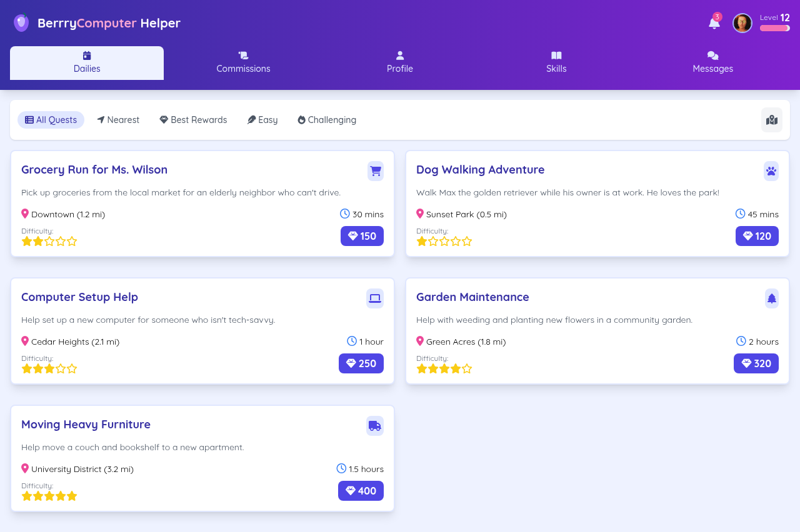Activate the Challenging filter
Image resolution: width=800 pixels, height=532 pixels.
click(x=326, y=120)
